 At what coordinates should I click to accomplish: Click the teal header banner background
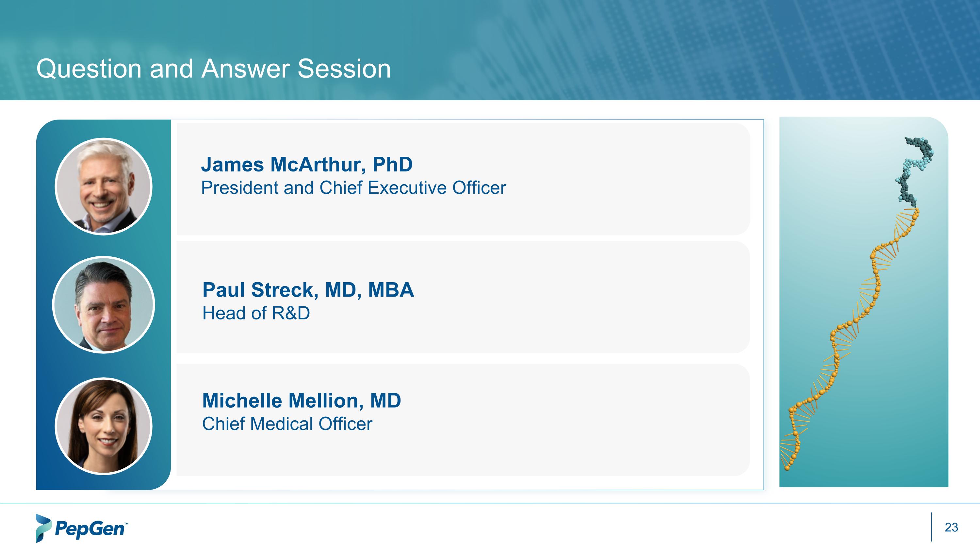pos(647,49)
